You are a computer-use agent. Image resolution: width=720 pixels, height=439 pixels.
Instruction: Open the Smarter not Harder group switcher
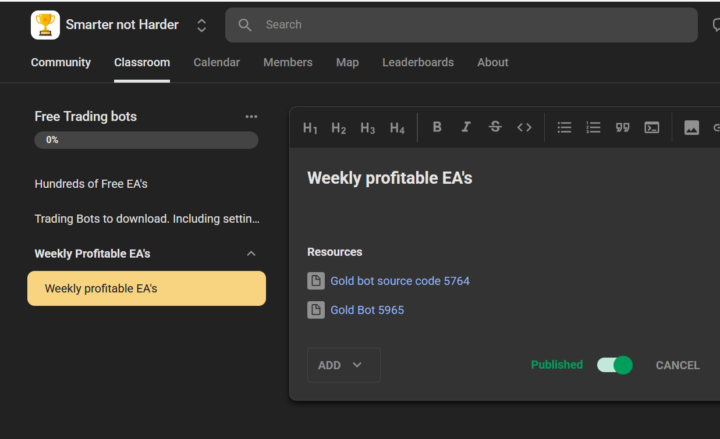pos(201,25)
